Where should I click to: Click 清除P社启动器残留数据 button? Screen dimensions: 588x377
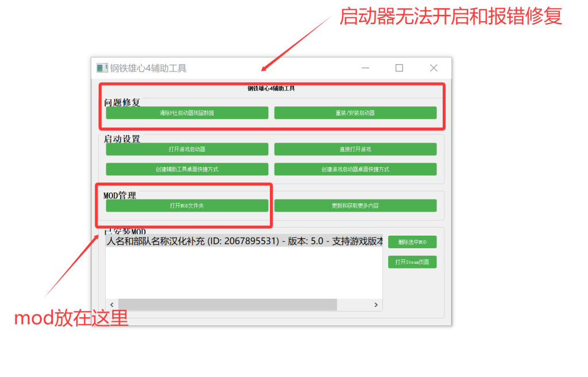tap(187, 113)
